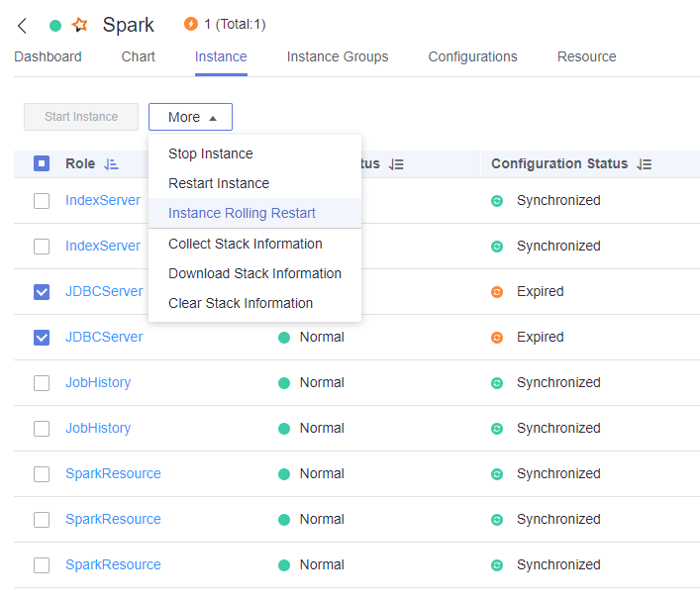Click the third SparkResource synchronized status icon

pyautogui.click(x=497, y=565)
